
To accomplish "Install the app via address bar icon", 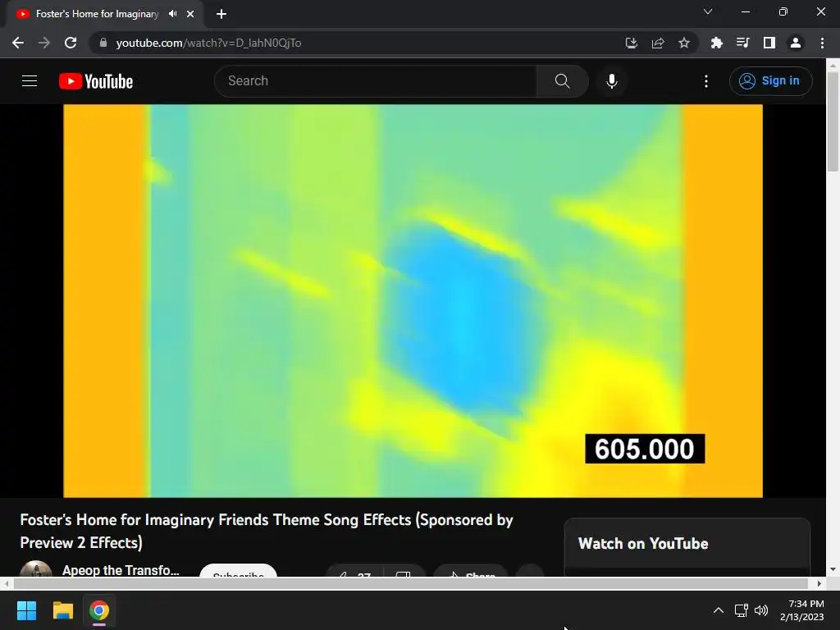I will tap(632, 43).
